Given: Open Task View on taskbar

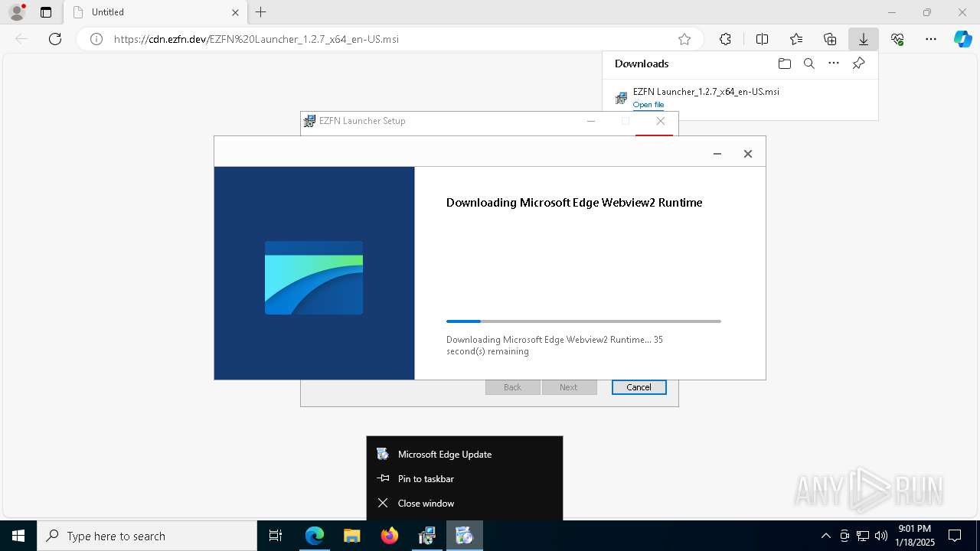Looking at the screenshot, I should [276, 536].
